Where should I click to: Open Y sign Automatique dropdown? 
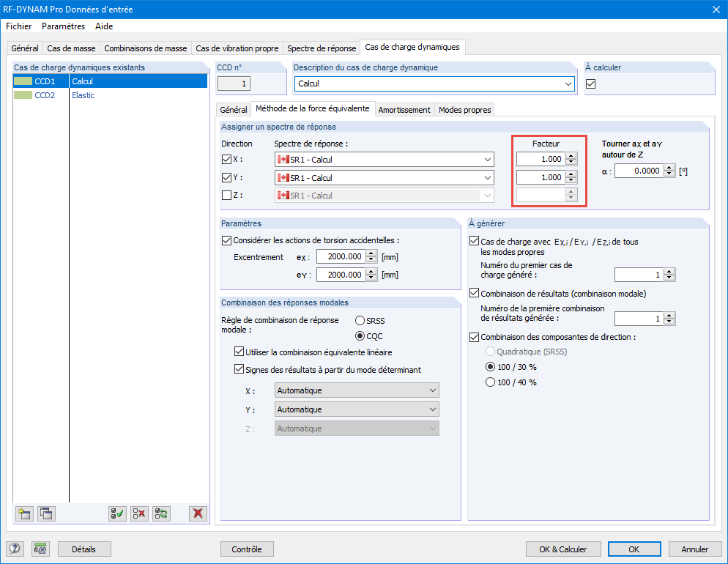point(357,409)
